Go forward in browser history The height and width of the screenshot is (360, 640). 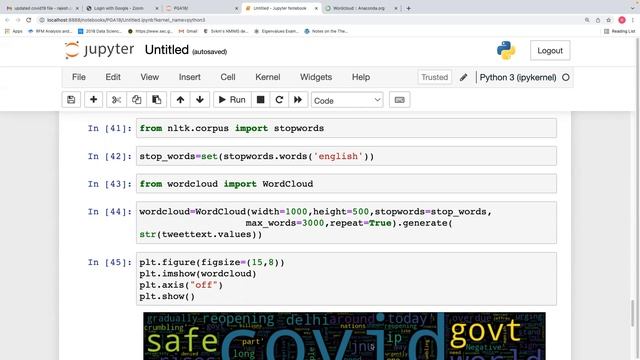[x=18, y=20]
